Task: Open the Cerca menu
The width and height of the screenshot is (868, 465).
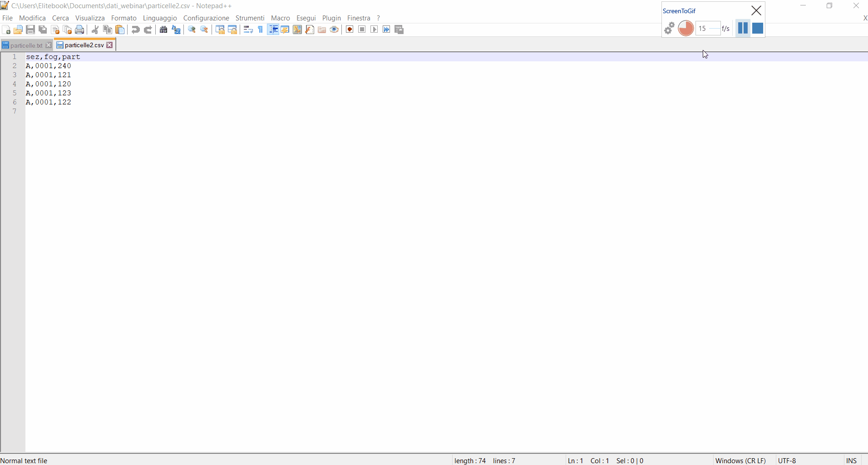Action: (60, 18)
